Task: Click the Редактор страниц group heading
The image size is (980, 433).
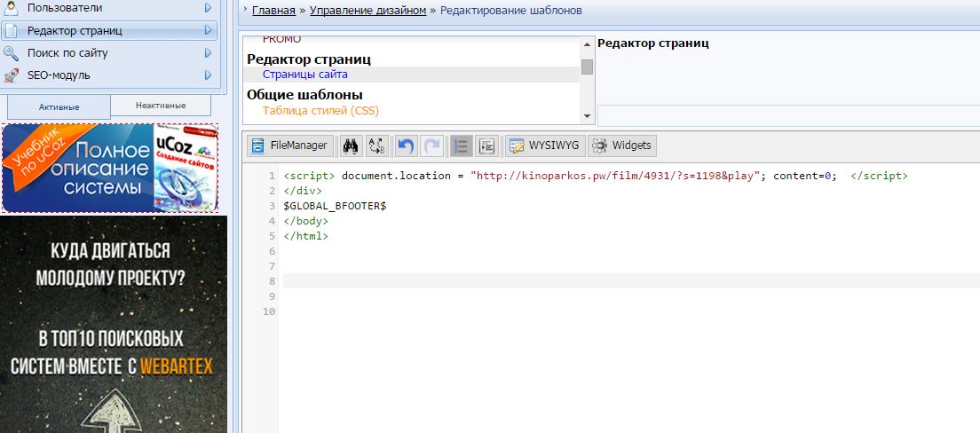Action: tap(309, 59)
